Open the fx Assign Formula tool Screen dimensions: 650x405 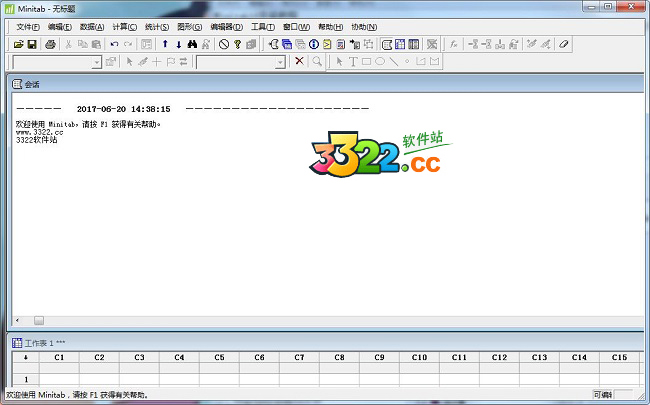pos(453,44)
